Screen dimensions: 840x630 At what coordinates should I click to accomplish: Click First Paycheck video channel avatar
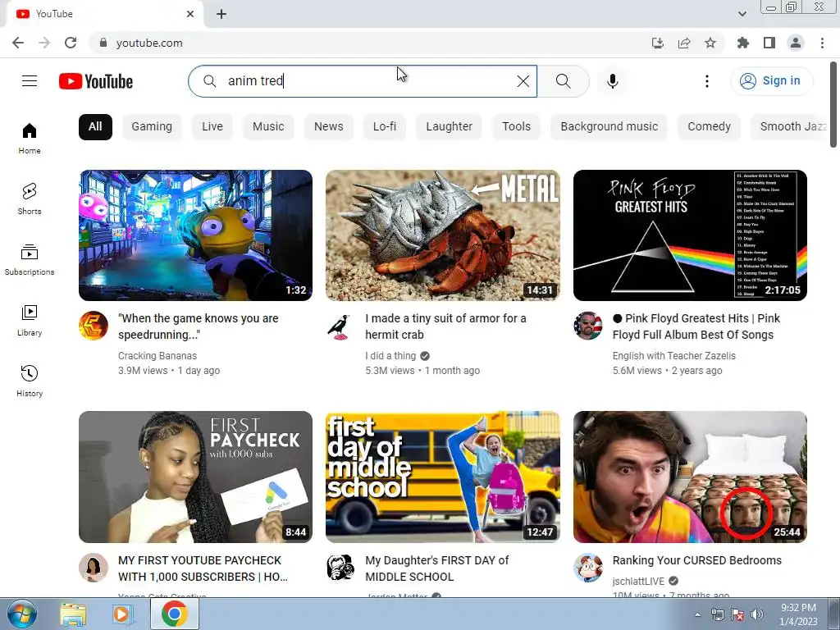94,568
